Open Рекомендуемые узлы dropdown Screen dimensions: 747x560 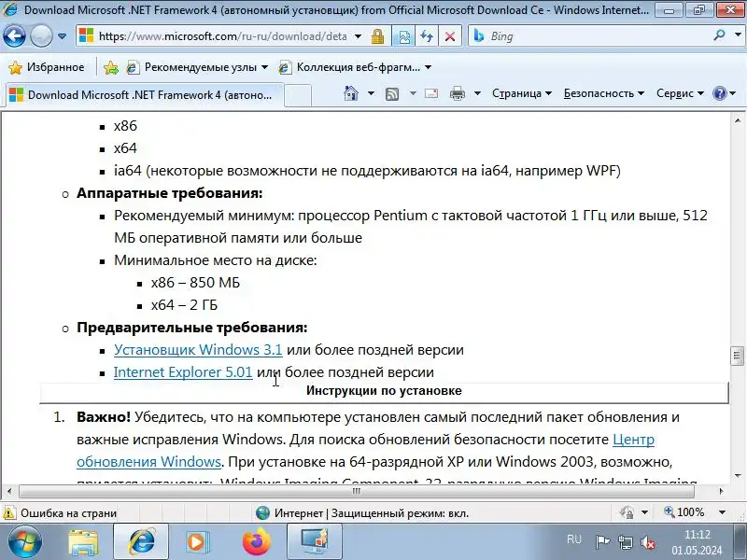[x=197, y=67]
